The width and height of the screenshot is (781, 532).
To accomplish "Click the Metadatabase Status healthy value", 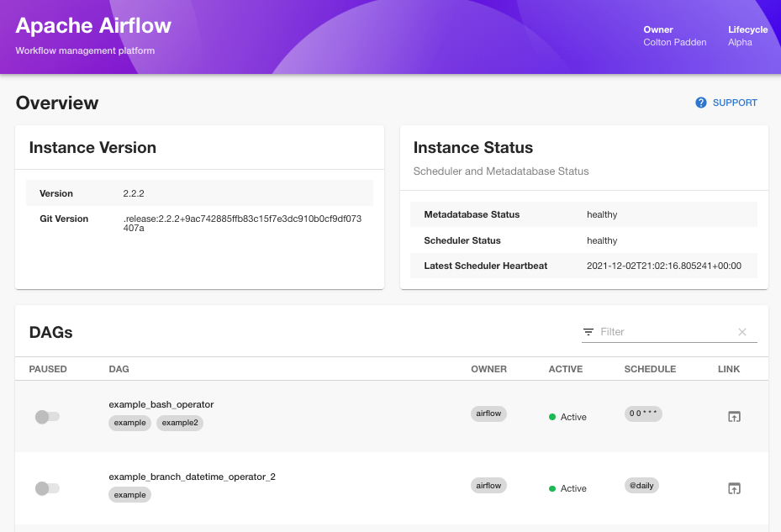I will (602, 214).
